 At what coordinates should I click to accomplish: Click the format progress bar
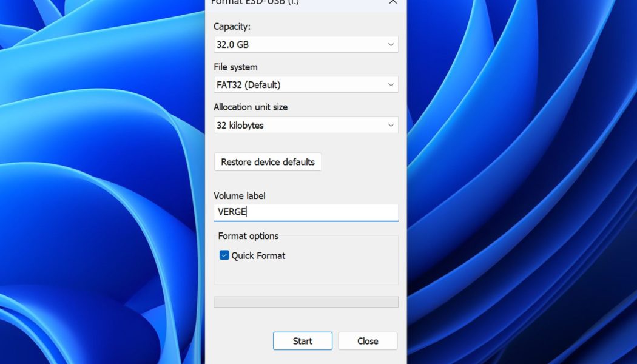click(306, 302)
